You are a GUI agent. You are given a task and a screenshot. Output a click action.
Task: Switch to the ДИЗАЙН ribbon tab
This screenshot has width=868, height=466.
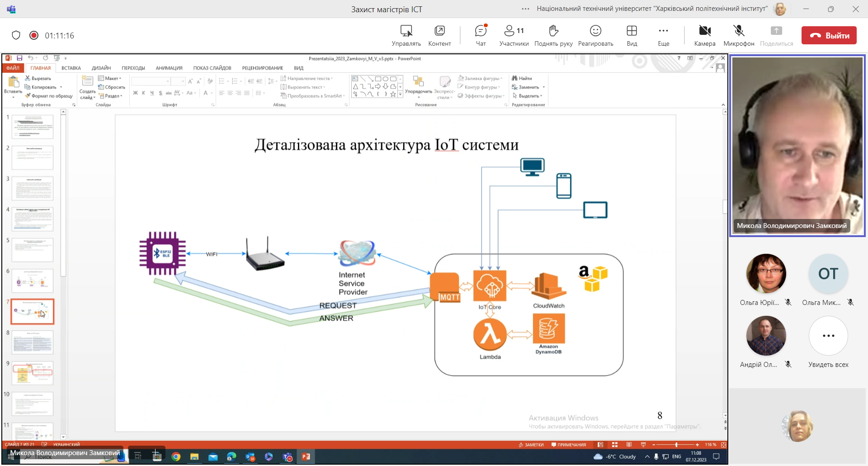101,68
